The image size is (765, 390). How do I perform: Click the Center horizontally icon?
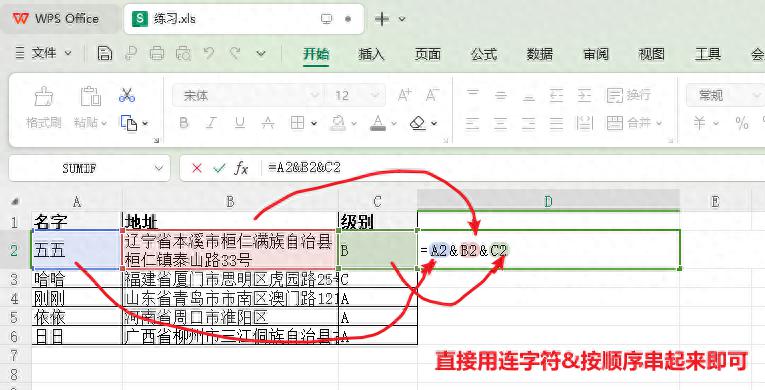click(x=501, y=123)
